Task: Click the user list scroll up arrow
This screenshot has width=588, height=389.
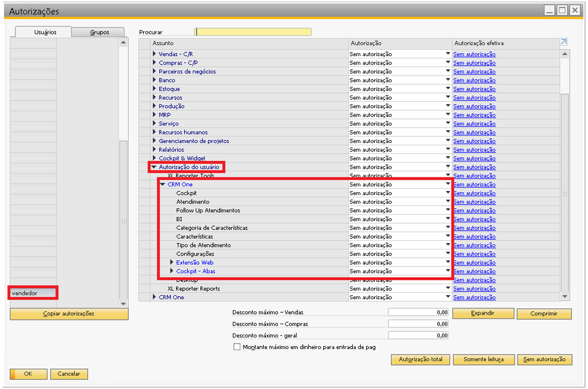Action: click(124, 43)
